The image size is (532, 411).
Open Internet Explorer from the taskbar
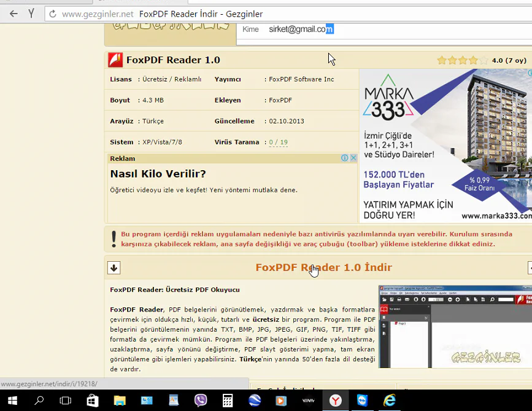[x=389, y=401]
